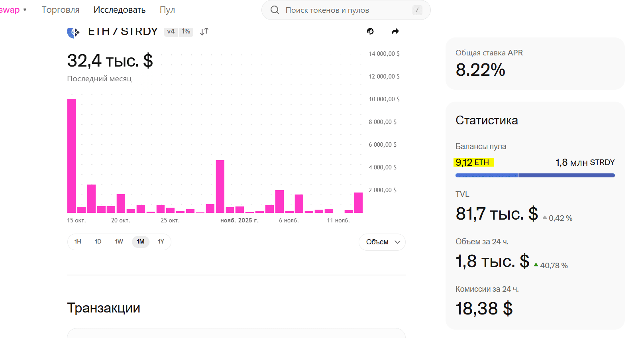Viewport: 644px width, 338px height.
Task: Click the 9,12 ETH pool balance
Action: (x=473, y=162)
